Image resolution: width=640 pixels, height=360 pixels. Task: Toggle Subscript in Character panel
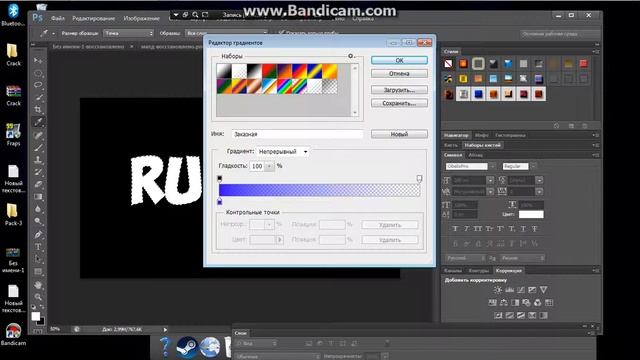pyautogui.click(x=512, y=229)
